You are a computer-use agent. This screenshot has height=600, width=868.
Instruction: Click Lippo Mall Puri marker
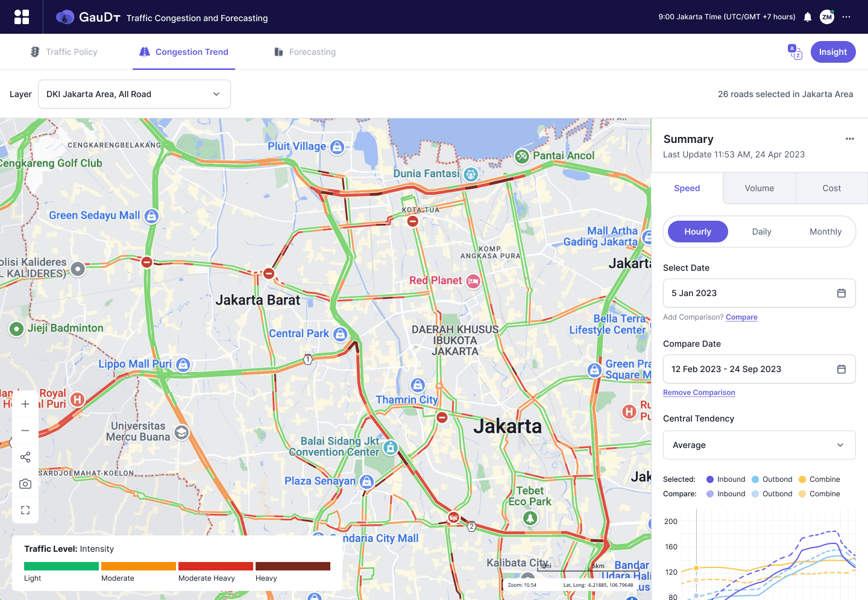[183, 365]
